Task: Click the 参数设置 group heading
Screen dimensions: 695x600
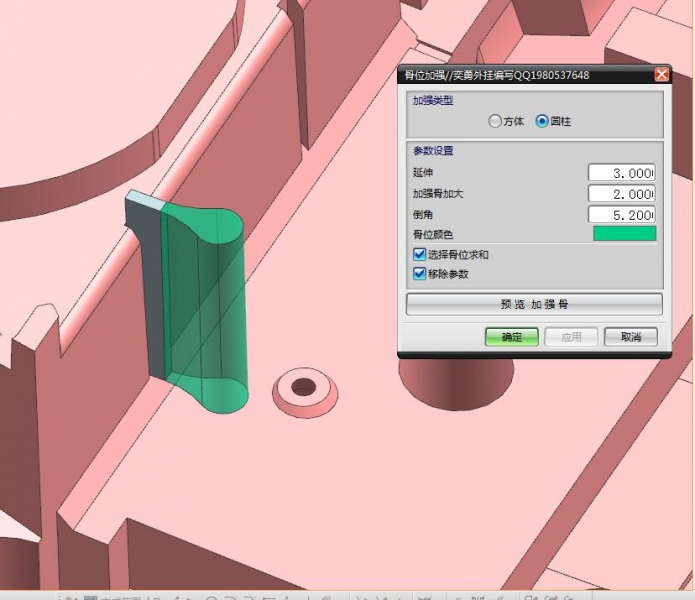Action: (x=433, y=151)
